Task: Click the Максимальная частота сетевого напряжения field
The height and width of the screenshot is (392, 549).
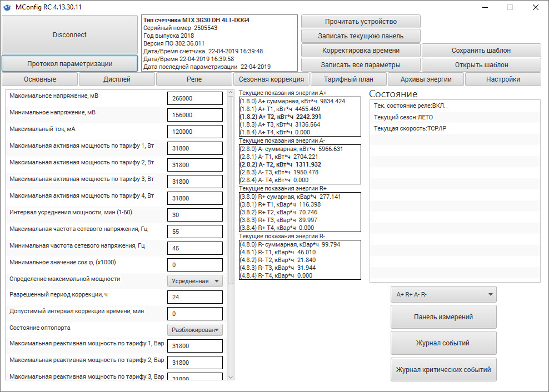Action: (x=195, y=232)
